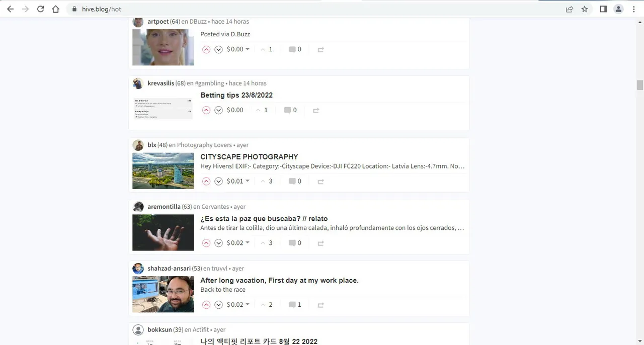
Task: Reblog the artpoet D.Buzz post
Action: (320, 49)
